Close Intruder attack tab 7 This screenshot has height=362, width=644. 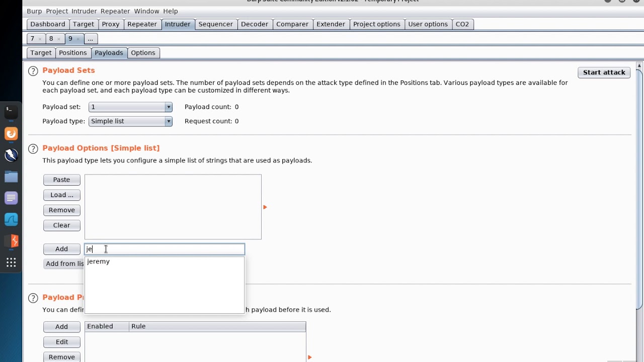(x=40, y=39)
